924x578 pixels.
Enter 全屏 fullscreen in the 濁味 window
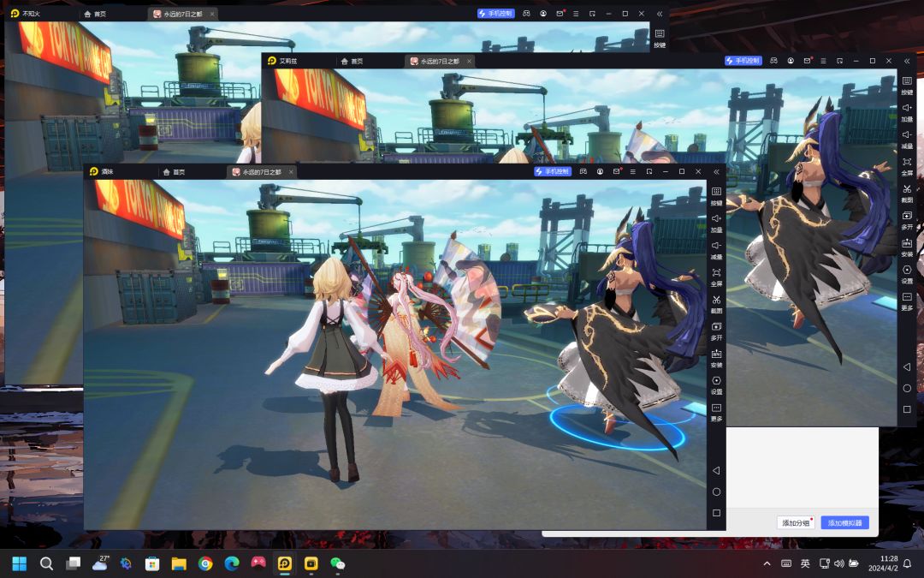[x=716, y=277]
